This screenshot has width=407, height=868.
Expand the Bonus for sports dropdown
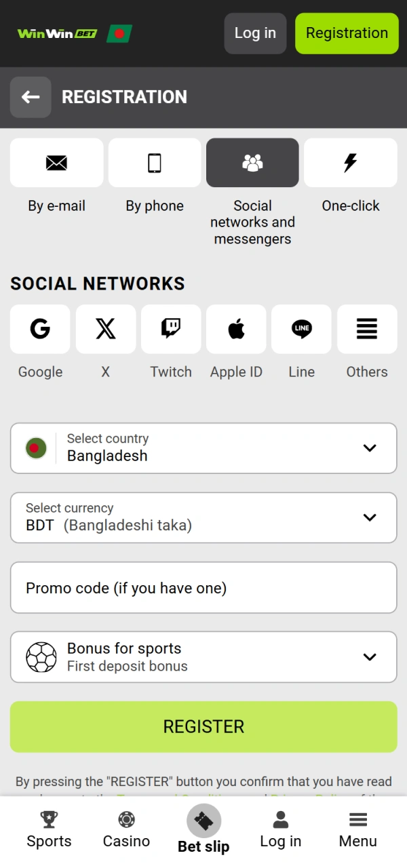[203, 656]
